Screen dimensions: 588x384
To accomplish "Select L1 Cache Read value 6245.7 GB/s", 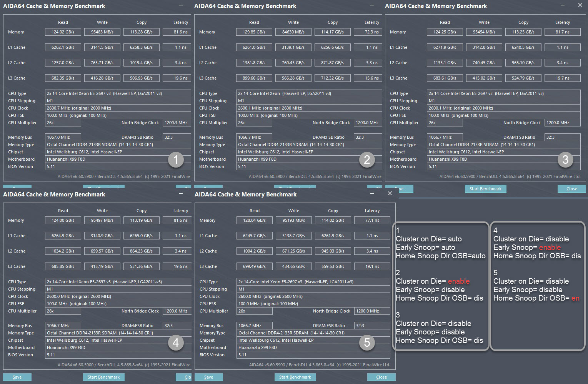I will point(255,236).
